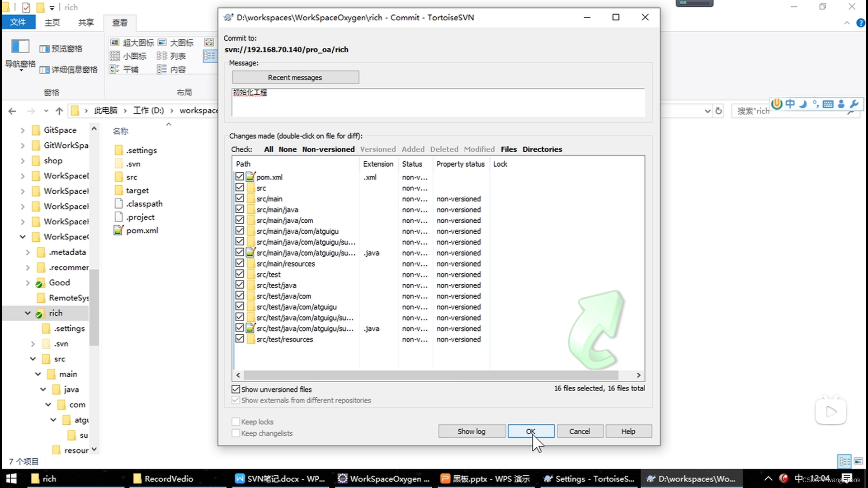Open address bar history dropdown

[x=708, y=111]
